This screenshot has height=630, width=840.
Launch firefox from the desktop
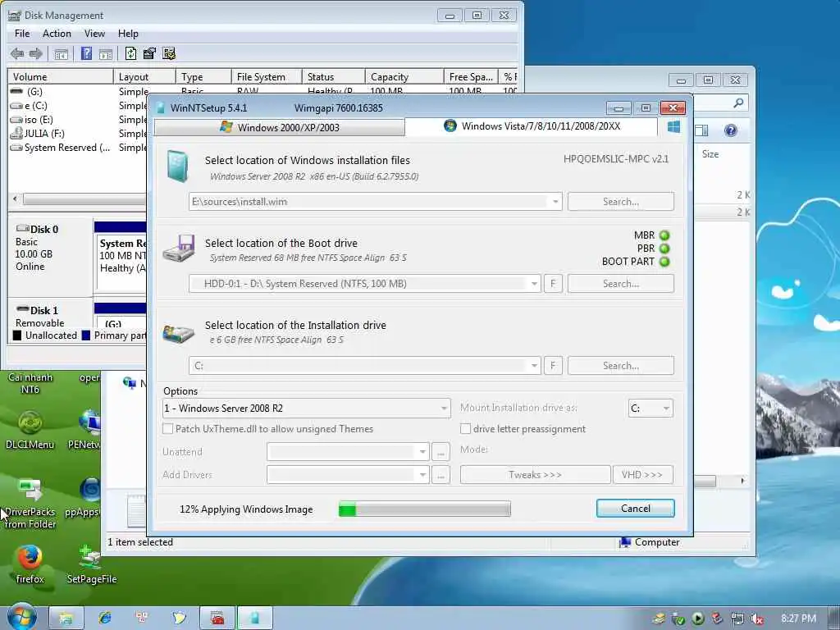click(30, 564)
